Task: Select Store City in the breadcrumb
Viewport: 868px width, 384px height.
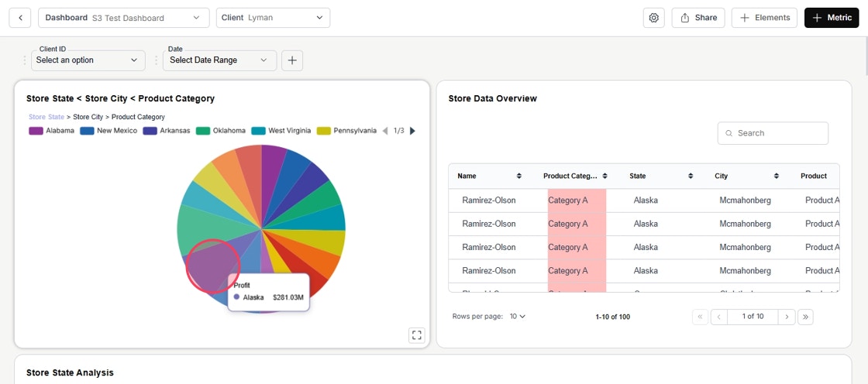Action: [88, 118]
